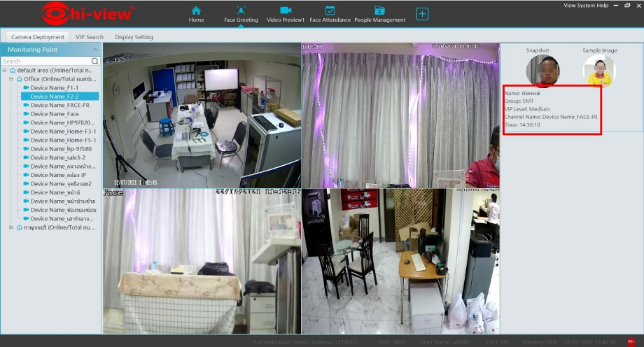Open the Display Setting tab
This screenshot has width=644, height=347.
pyautogui.click(x=134, y=37)
